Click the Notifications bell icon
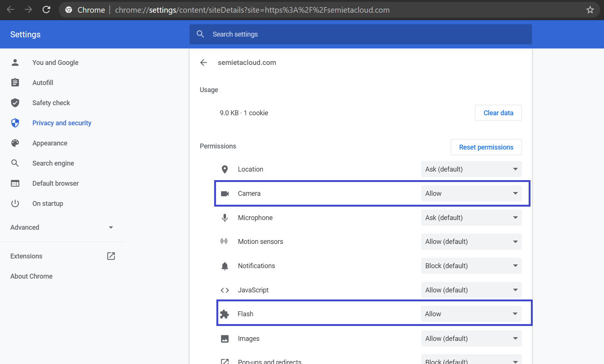This screenshot has width=604, height=364. [225, 266]
